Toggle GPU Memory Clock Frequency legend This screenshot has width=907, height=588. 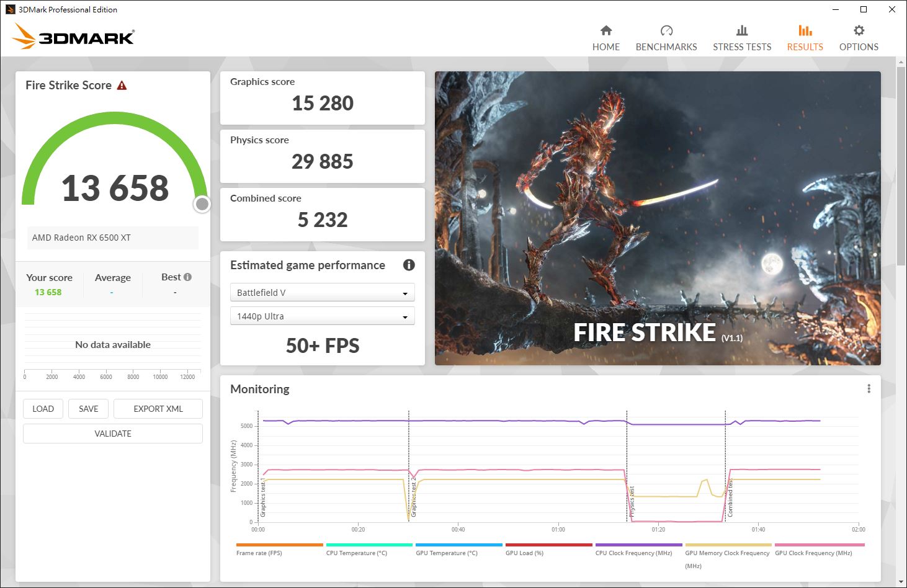click(728, 556)
